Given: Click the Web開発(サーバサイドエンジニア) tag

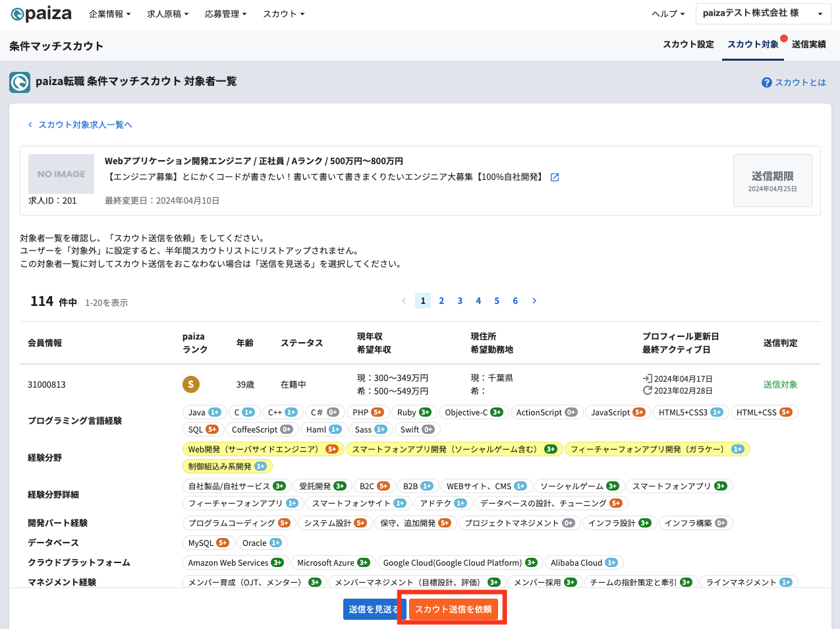Looking at the screenshot, I should (x=262, y=449).
